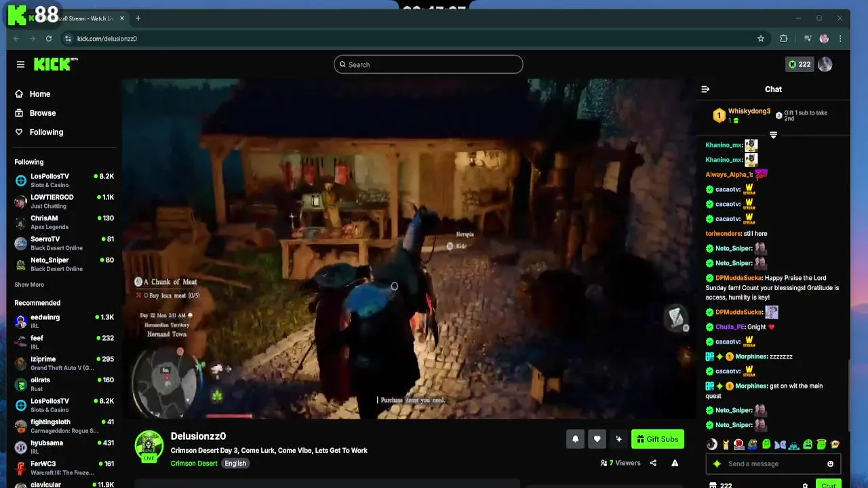
Task: Open SoerroTV channel
Action: 64,243
